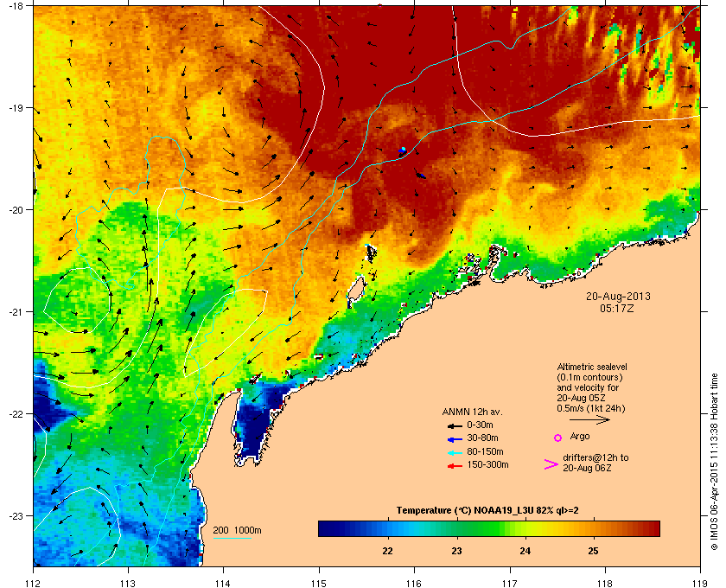
Task: Click the black 0-30m legend arrow
Action: [x=455, y=425]
